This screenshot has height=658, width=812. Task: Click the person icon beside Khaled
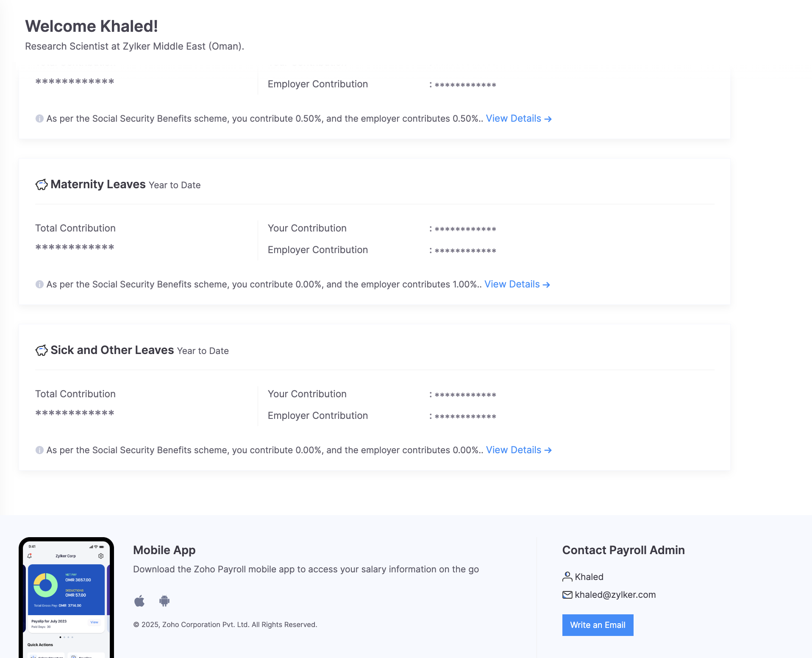tap(567, 577)
